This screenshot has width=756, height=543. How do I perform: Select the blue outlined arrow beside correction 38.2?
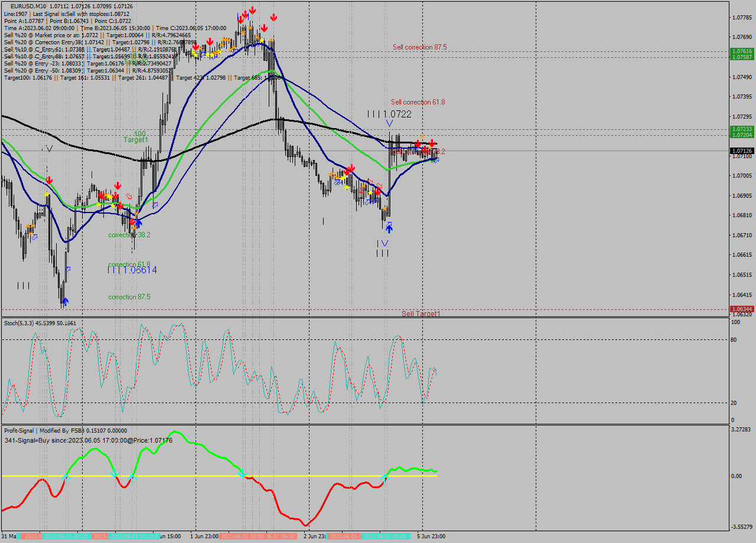click(155, 205)
